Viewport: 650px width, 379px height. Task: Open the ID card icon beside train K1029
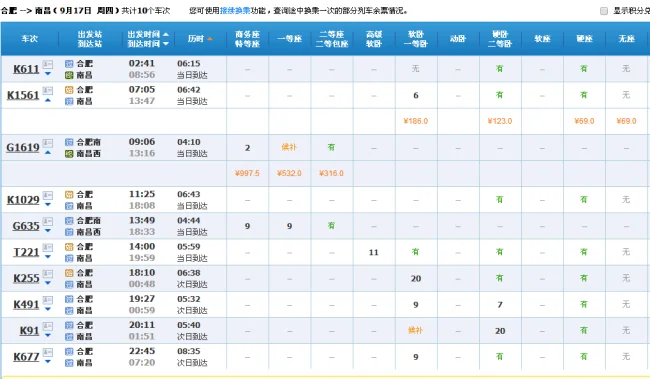48,195
